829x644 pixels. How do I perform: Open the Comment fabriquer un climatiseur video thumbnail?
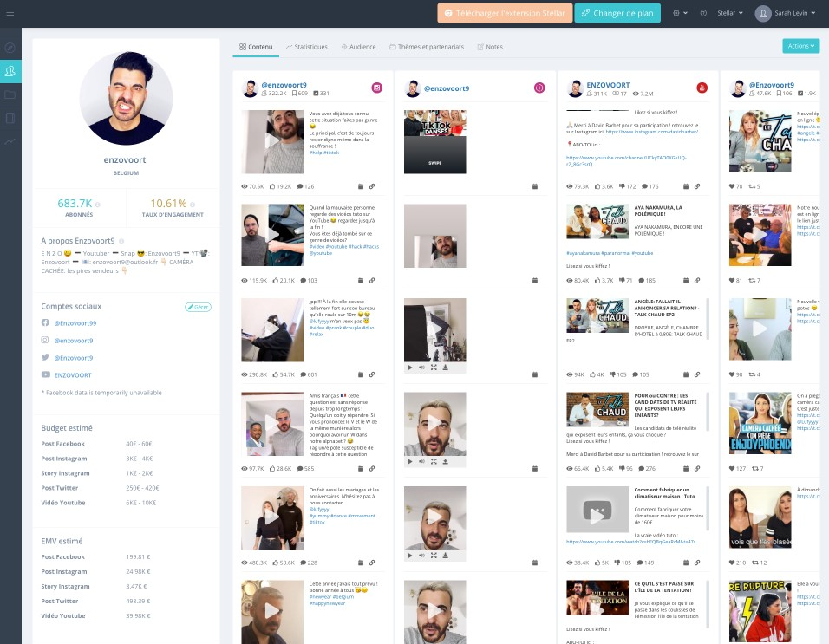coord(597,510)
